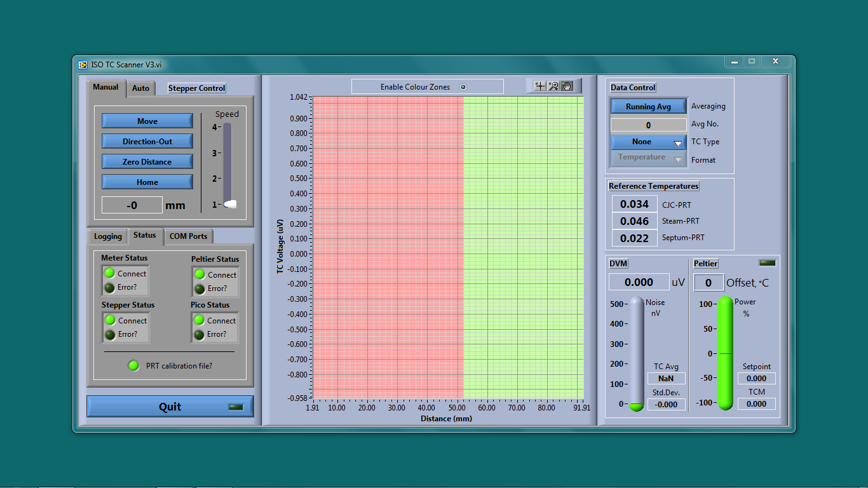Select the cursor crosshair tool in graph palette

click(540, 86)
